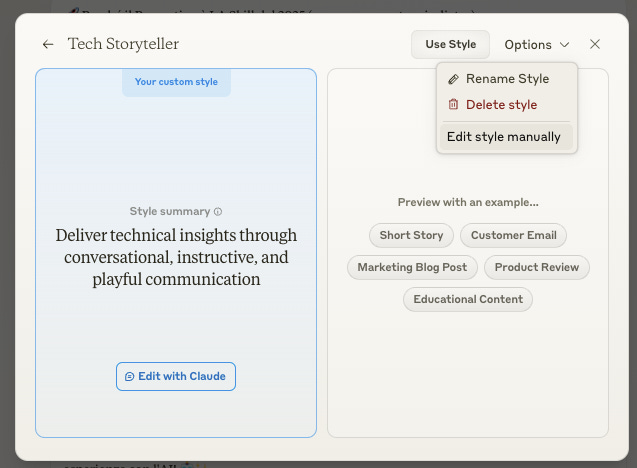The image size is (637, 468).
Task: Preview with the Short Story example
Action: pos(411,235)
